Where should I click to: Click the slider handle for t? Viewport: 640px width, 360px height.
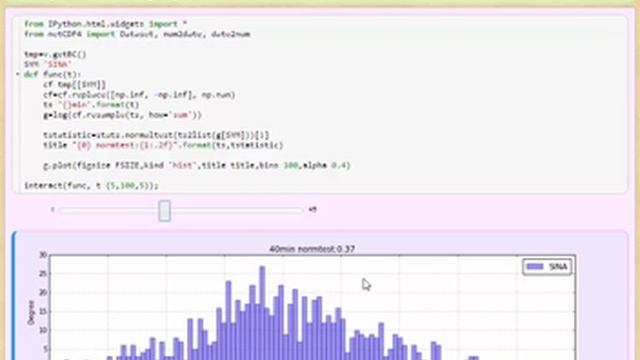pos(164,211)
